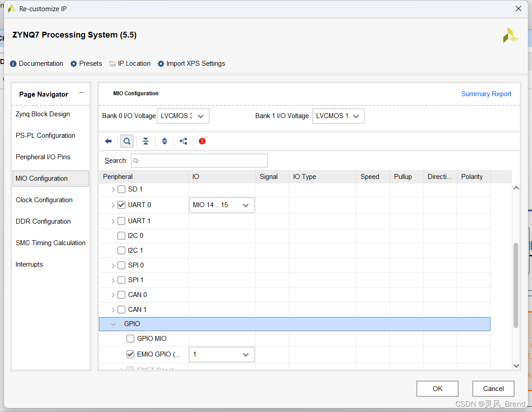Enable the I2C 1 checkbox

[x=121, y=251]
